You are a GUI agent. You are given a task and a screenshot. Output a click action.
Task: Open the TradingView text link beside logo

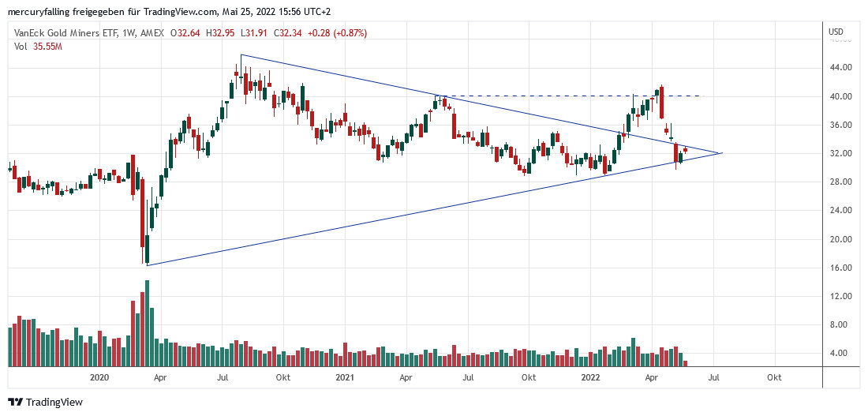[x=54, y=402]
